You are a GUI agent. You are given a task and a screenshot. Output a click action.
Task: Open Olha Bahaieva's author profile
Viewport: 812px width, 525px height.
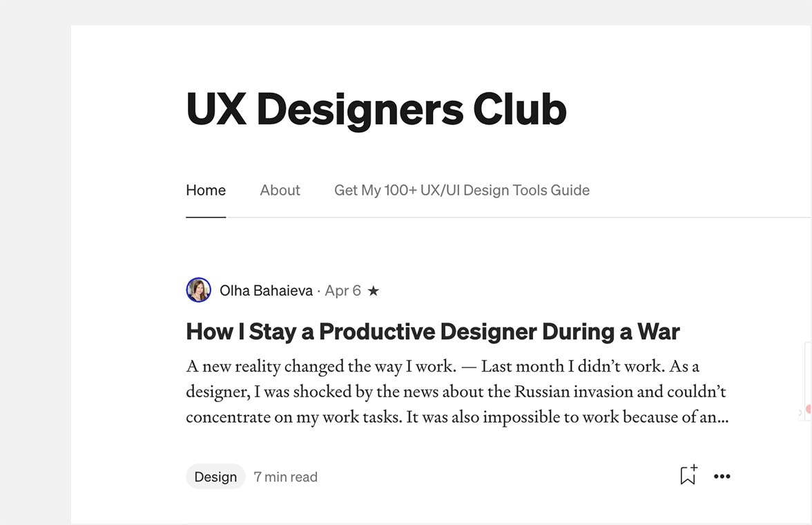pos(266,290)
